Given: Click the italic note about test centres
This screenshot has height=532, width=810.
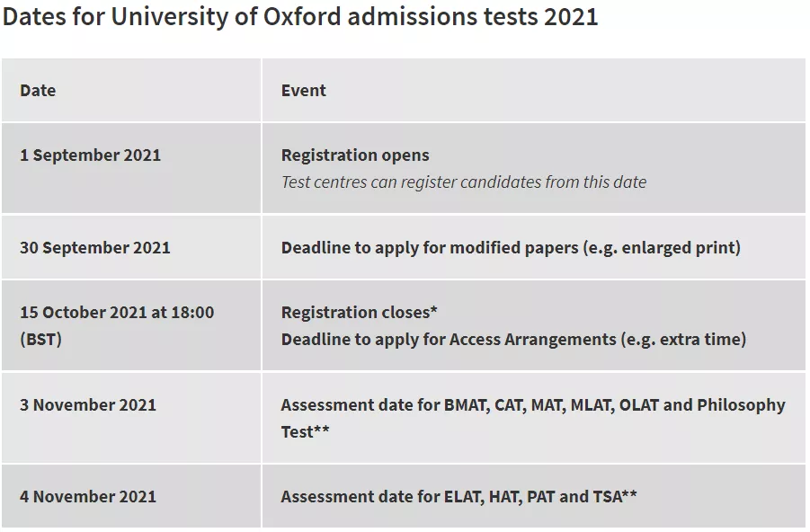Looking at the screenshot, I should pyautogui.click(x=464, y=182).
